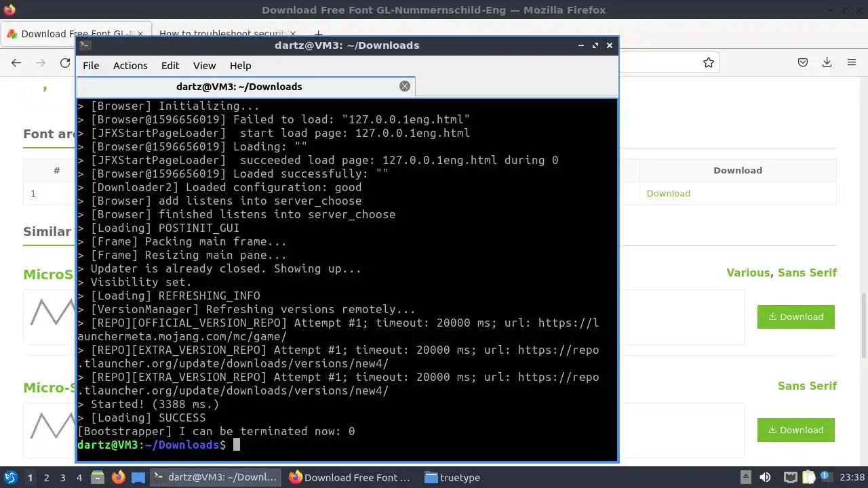The height and width of the screenshot is (488, 868).
Task: Open the clipboard manager tray icon
Action: (809, 477)
